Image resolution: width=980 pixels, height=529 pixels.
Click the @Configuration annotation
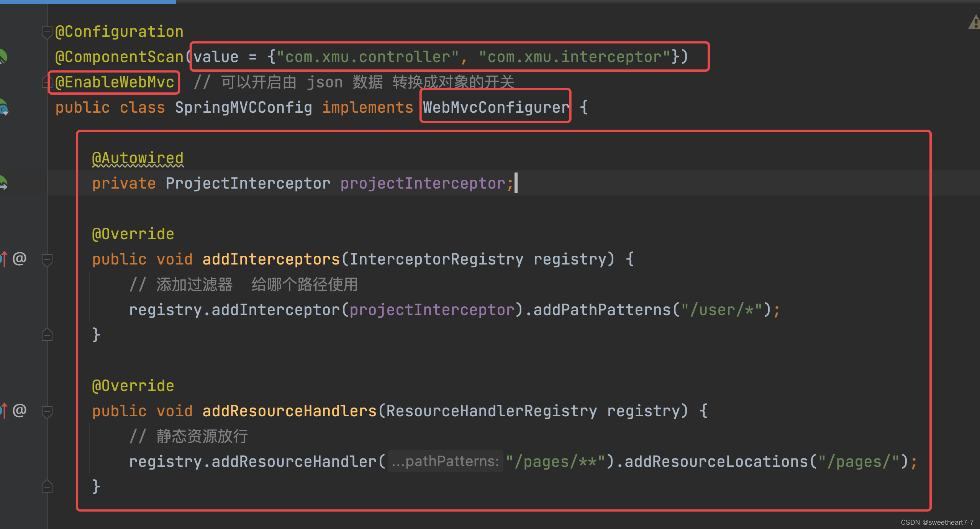119,31
